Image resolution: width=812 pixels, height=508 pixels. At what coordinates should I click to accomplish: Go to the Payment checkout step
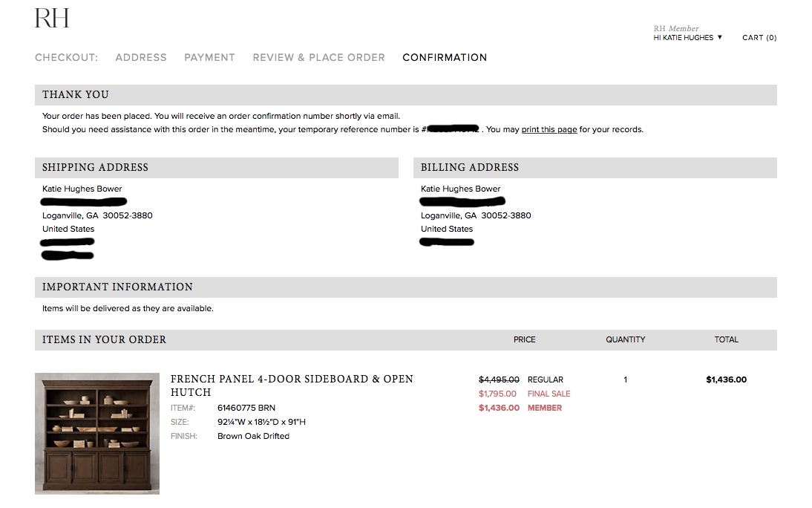coord(210,57)
